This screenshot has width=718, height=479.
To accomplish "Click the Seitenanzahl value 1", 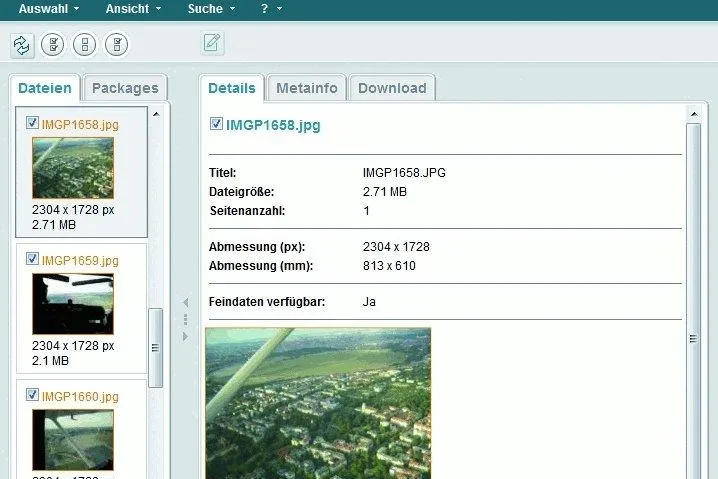I will (366, 211).
